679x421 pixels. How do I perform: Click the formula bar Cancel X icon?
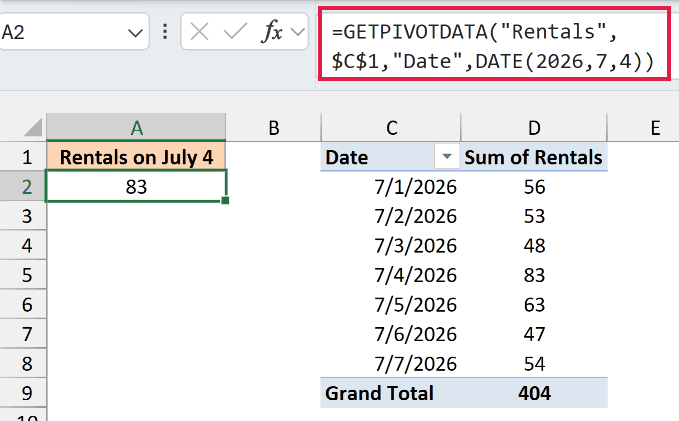click(x=199, y=32)
